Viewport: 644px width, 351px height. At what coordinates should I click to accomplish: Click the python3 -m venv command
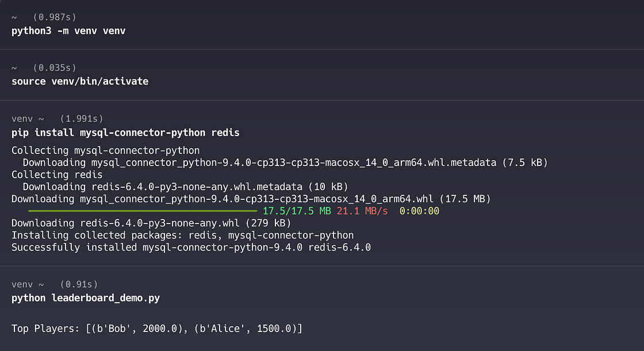pos(68,30)
